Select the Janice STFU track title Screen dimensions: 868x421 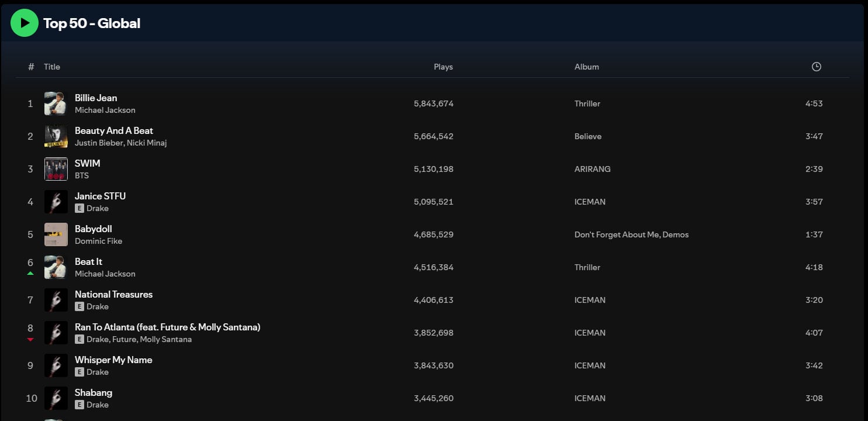point(100,196)
